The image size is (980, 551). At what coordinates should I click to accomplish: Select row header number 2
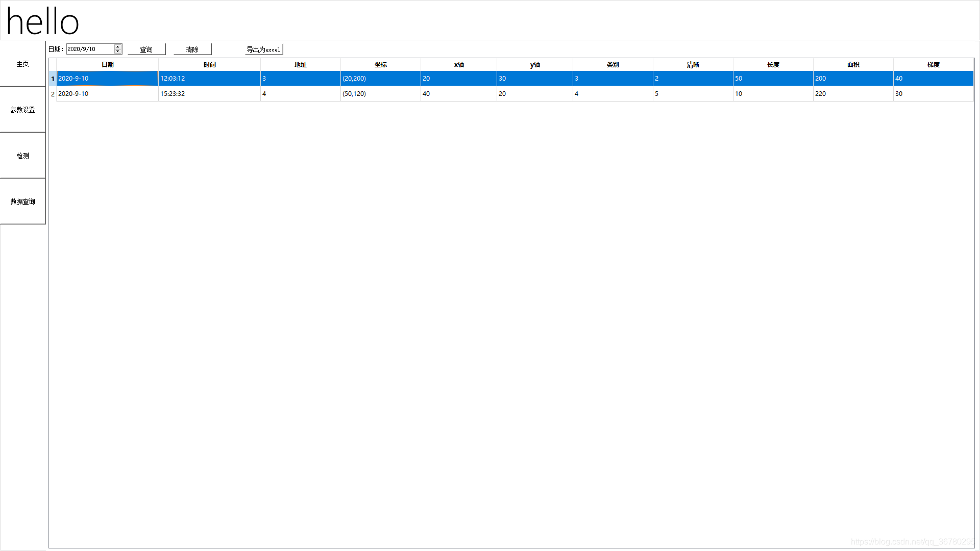tap(53, 94)
